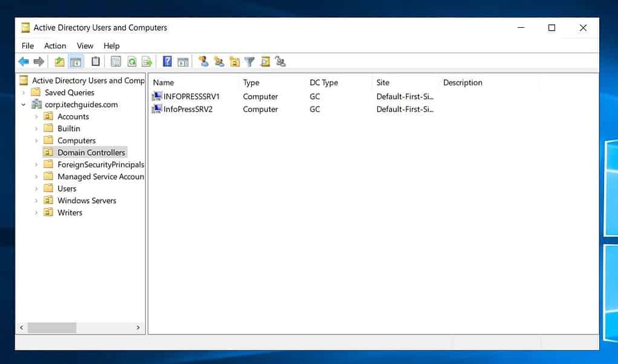Viewport: 618px width, 364px height.
Task: Click the tree pane scrollbar left arrow
Action: [x=22, y=327]
